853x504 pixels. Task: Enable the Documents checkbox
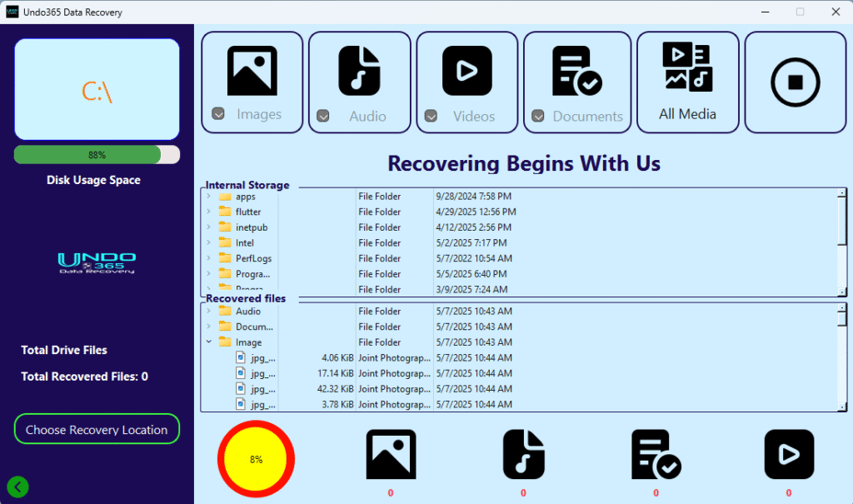538,116
